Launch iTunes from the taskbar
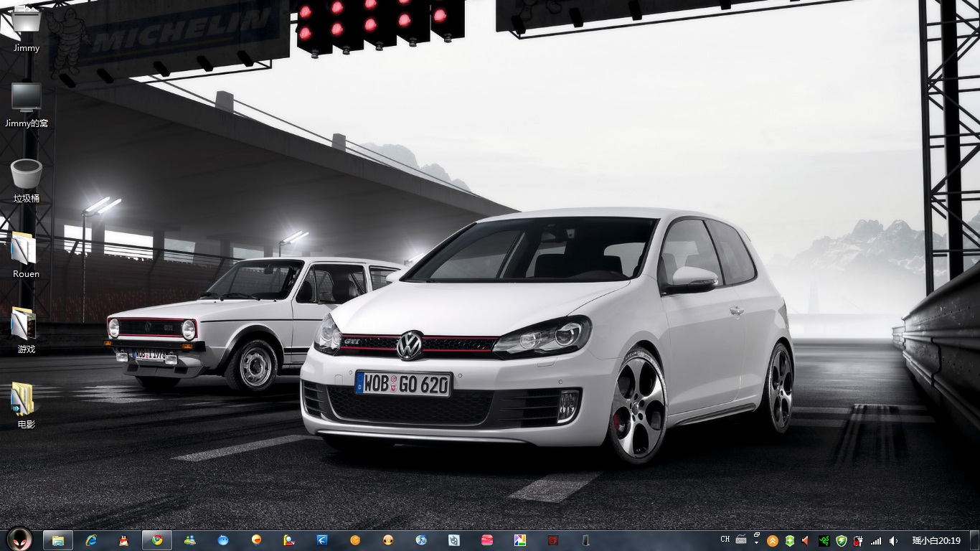 tap(421, 540)
